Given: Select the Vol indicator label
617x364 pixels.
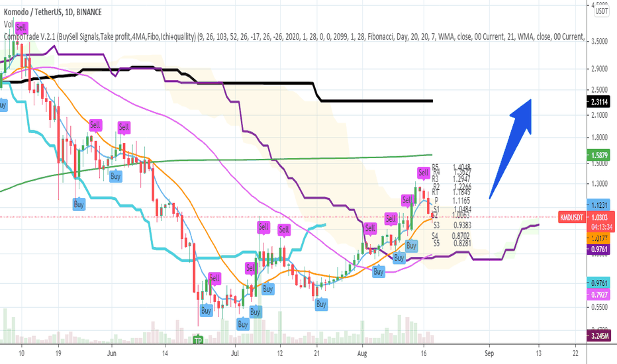Looking at the screenshot, I should point(8,24).
